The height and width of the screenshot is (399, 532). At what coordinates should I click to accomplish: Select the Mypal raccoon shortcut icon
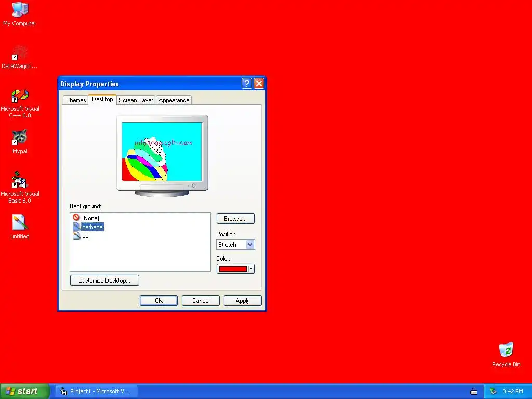(20, 141)
